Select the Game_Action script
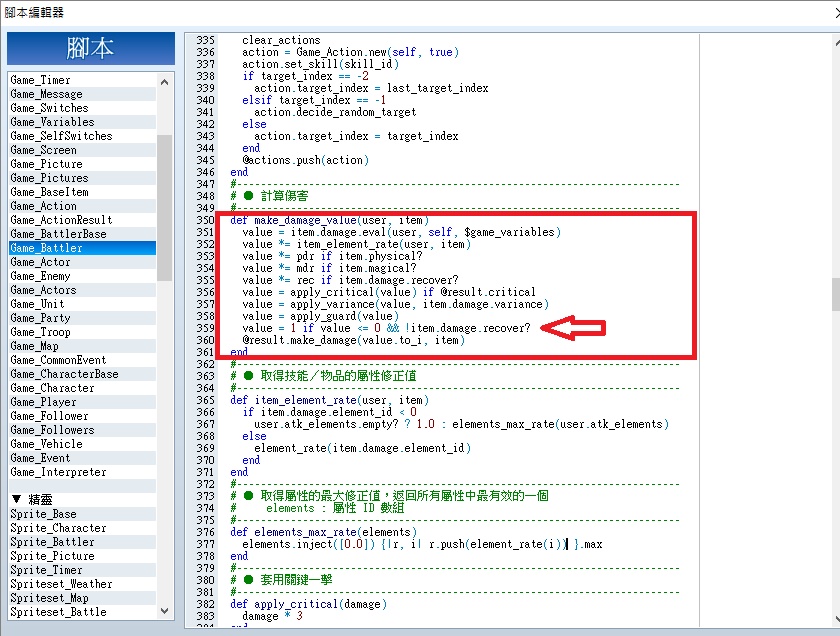The height and width of the screenshot is (636, 840). (x=82, y=206)
